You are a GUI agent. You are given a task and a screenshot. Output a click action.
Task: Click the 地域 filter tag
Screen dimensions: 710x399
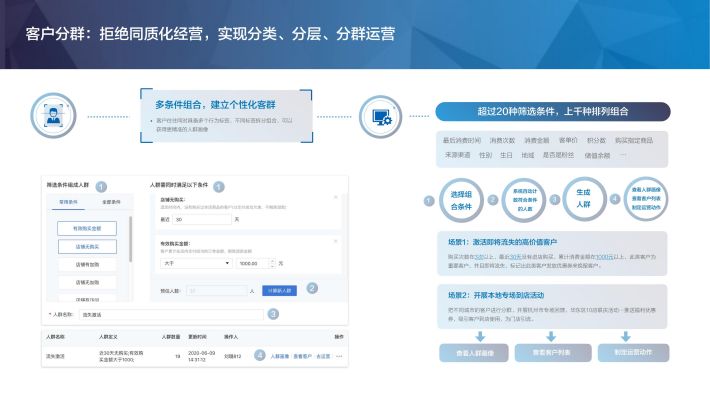(528, 155)
